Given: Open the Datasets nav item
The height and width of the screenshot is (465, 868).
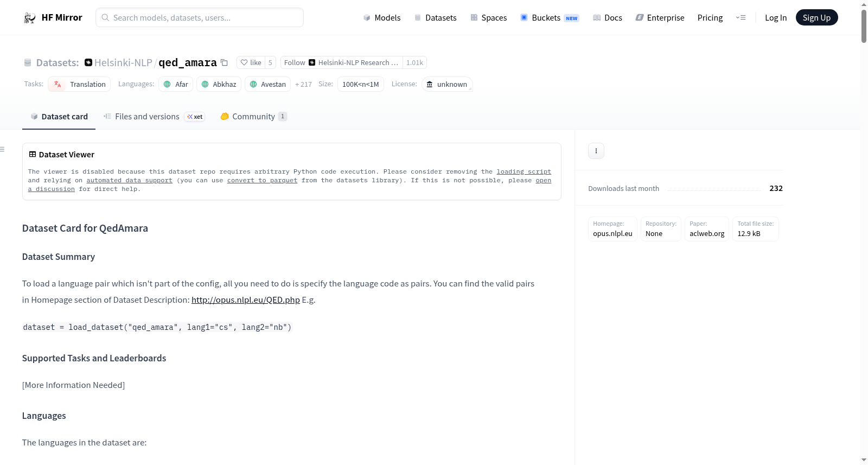Looking at the screenshot, I should click(436, 17).
